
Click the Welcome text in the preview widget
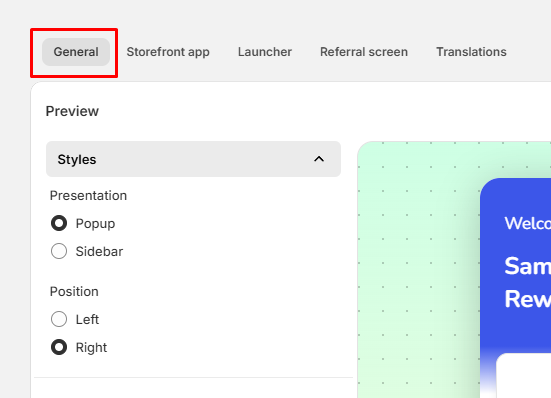[528, 223]
